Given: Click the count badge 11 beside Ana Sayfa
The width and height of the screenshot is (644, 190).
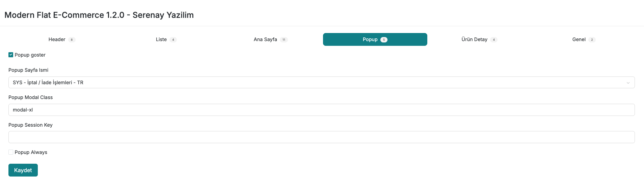Looking at the screenshot, I should click(x=284, y=40).
